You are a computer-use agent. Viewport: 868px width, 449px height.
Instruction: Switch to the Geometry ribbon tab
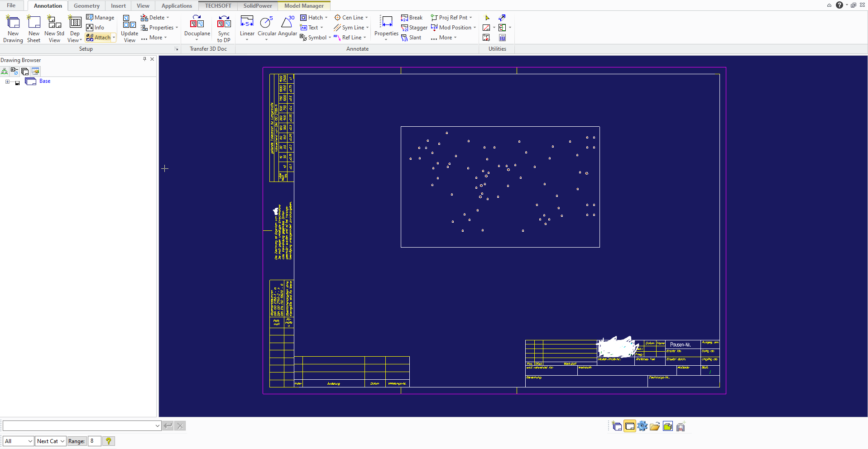point(86,5)
